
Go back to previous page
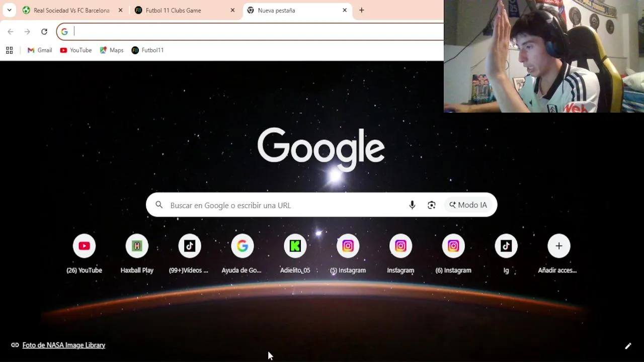(11, 32)
